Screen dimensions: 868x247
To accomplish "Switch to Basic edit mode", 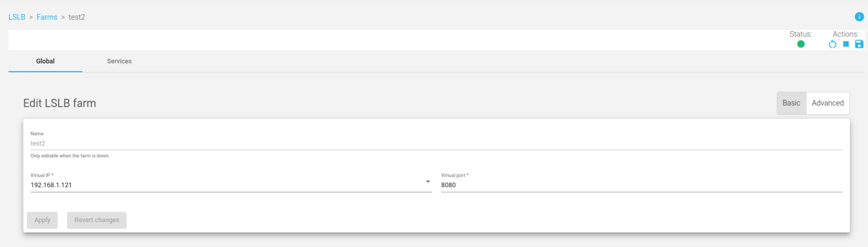I will point(791,103).
